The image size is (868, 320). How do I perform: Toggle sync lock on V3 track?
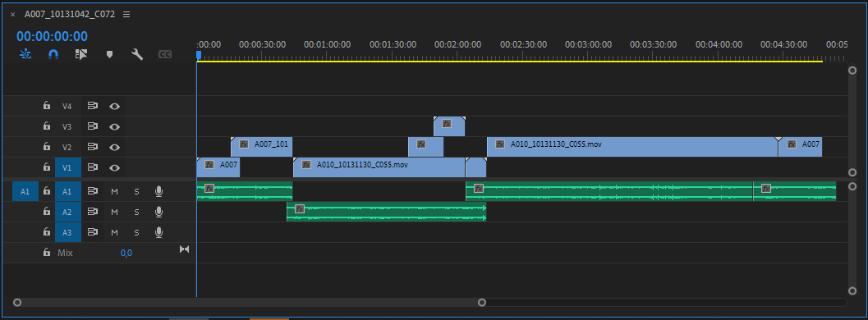(93, 126)
